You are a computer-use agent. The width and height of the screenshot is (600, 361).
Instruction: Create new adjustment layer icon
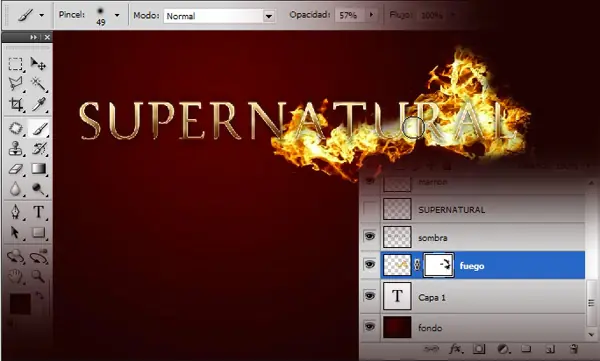click(x=503, y=349)
